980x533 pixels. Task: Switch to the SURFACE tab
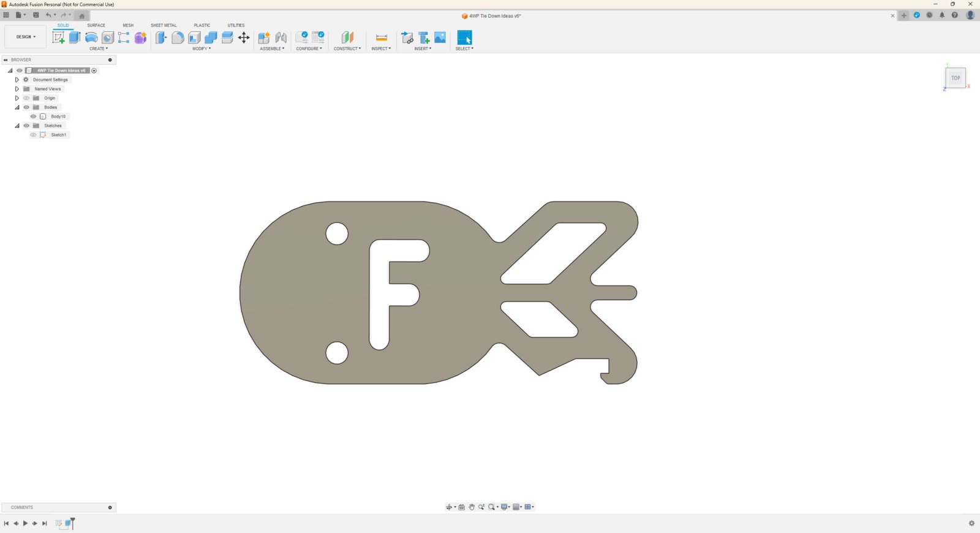coord(96,25)
